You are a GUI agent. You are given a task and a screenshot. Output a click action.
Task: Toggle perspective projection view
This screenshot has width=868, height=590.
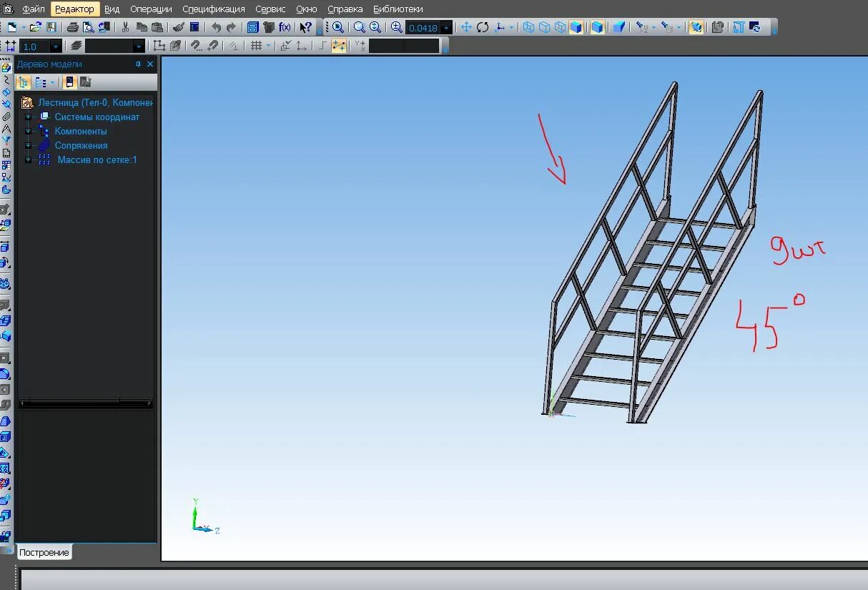[619, 27]
